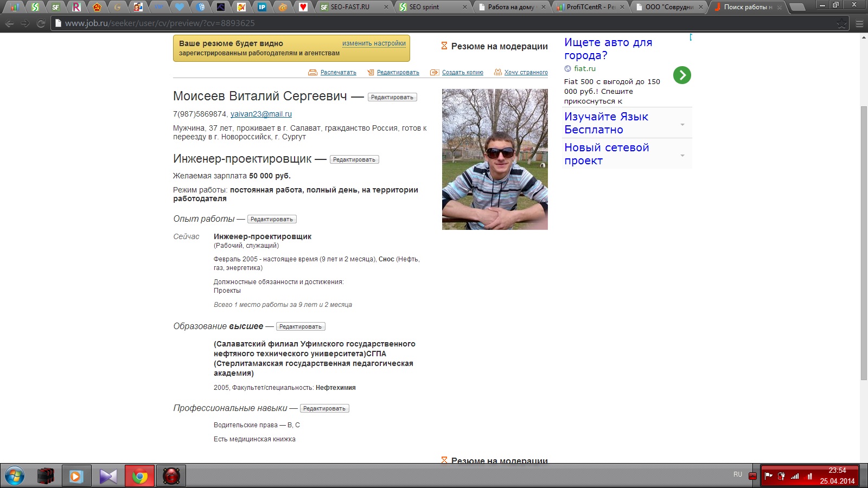Open the Windows Start menu
This screenshot has height=488, width=868.
tap(15, 477)
